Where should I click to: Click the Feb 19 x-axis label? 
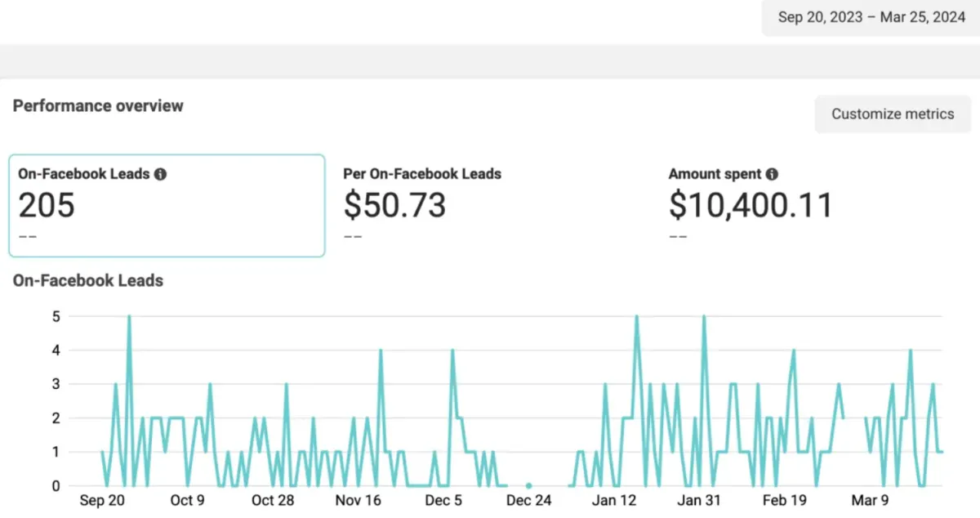click(x=785, y=500)
